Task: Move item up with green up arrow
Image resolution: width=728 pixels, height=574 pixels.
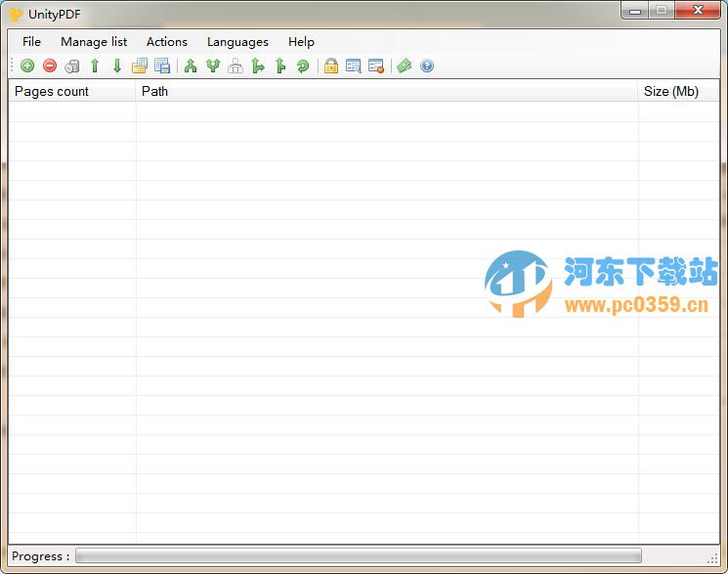Action: (95, 66)
